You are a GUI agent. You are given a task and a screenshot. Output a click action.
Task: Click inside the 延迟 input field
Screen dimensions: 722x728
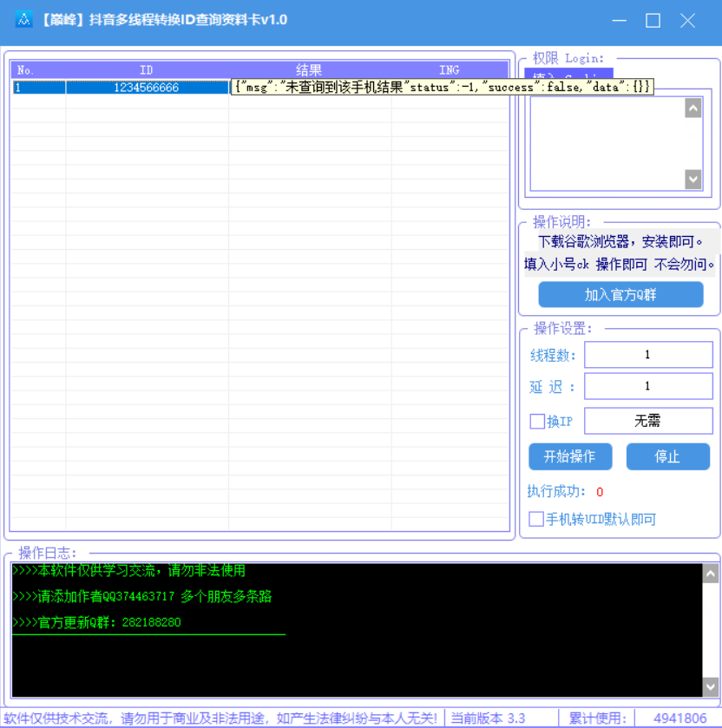(x=648, y=385)
